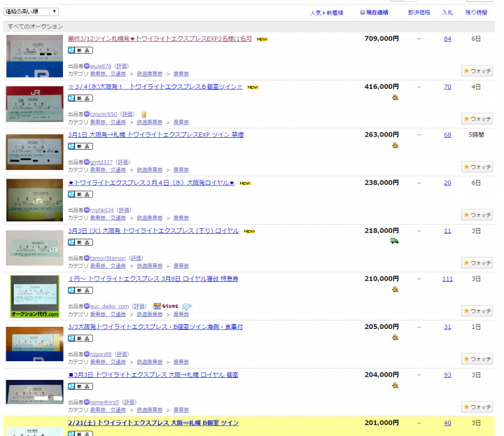Open 乗車券、交通券 category under 263,000円 listing
Viewport: 504px width, 436px height.
[108, 170]
